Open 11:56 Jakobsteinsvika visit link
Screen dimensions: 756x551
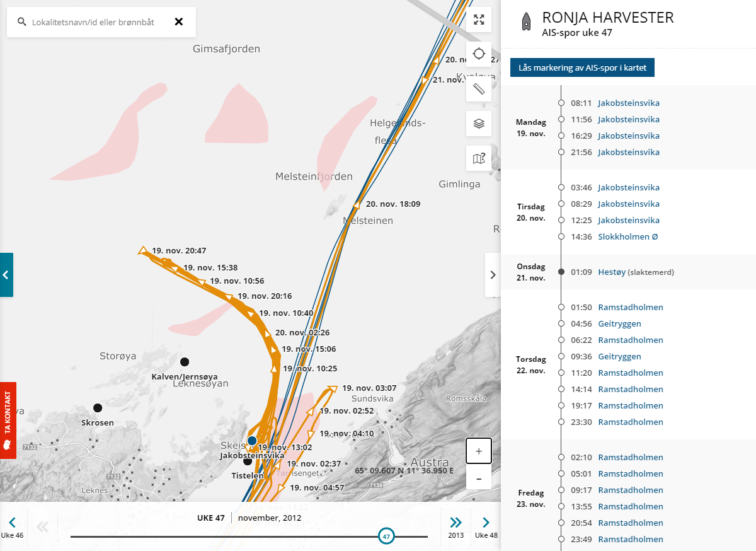[x=629, y=119]
